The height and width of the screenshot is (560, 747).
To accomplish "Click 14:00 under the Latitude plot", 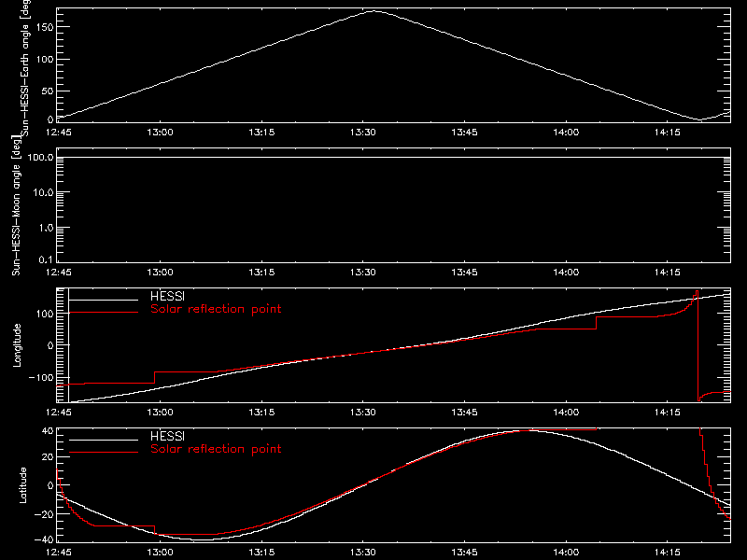I will tap(566, 552).
